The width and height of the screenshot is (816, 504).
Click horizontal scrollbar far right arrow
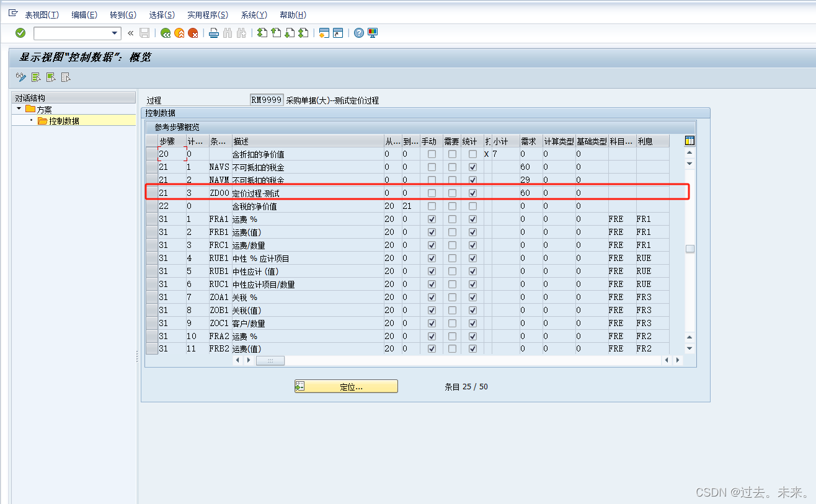click(x=677, y=360)
